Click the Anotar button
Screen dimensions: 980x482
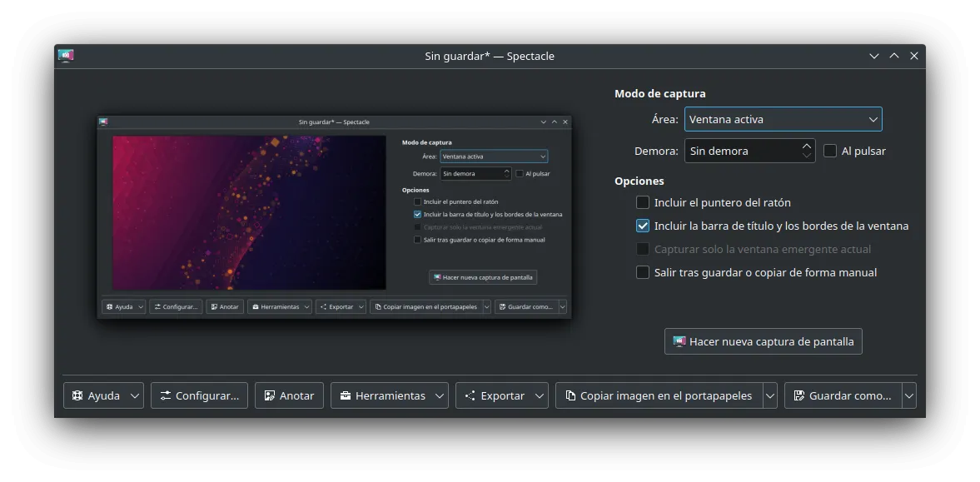click(289, 395)
